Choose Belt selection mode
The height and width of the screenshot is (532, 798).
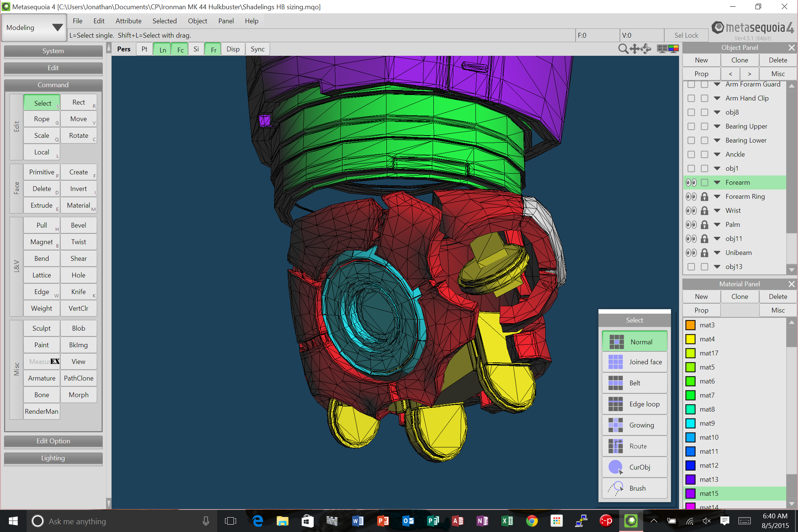click(634, 383)
